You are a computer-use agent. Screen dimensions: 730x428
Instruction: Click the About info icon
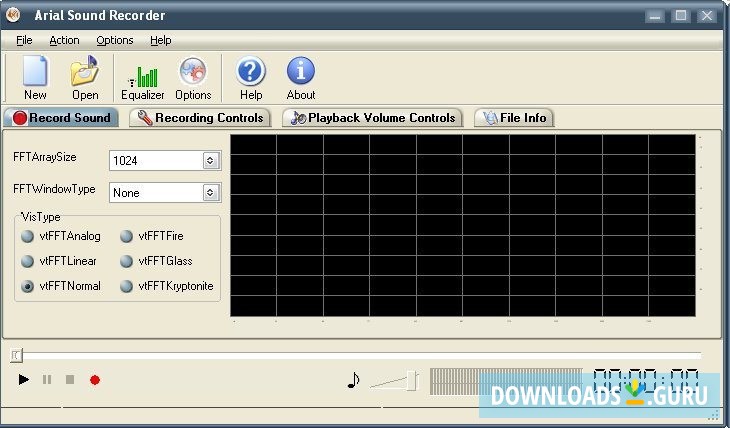pos(301,71)
